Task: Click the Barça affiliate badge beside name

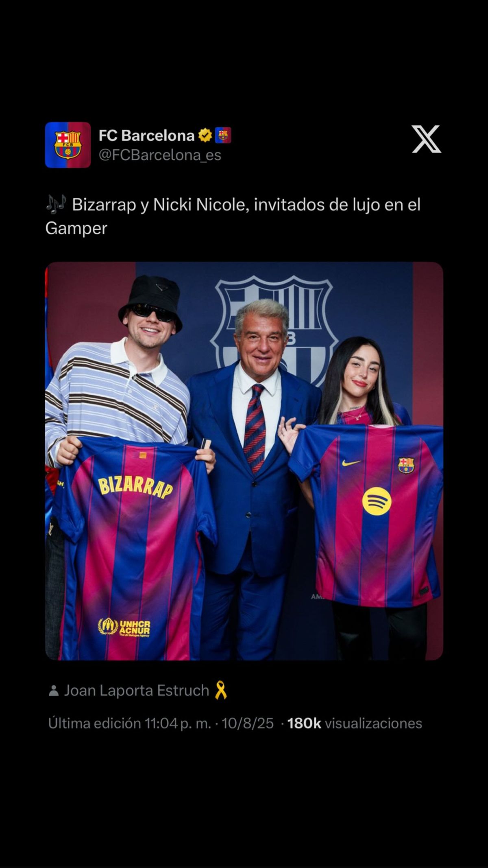Action: [x=223, y=135]
